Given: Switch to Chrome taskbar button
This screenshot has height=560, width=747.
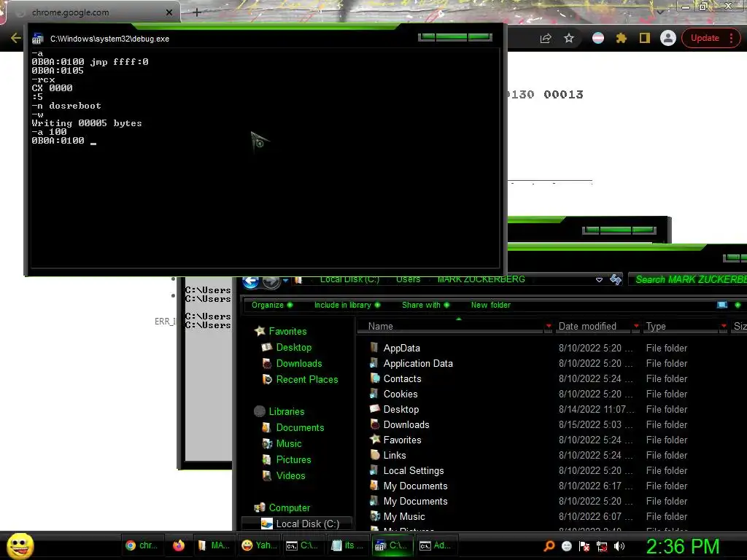Looking at the screenshot, I should click(x=142, y=545).
